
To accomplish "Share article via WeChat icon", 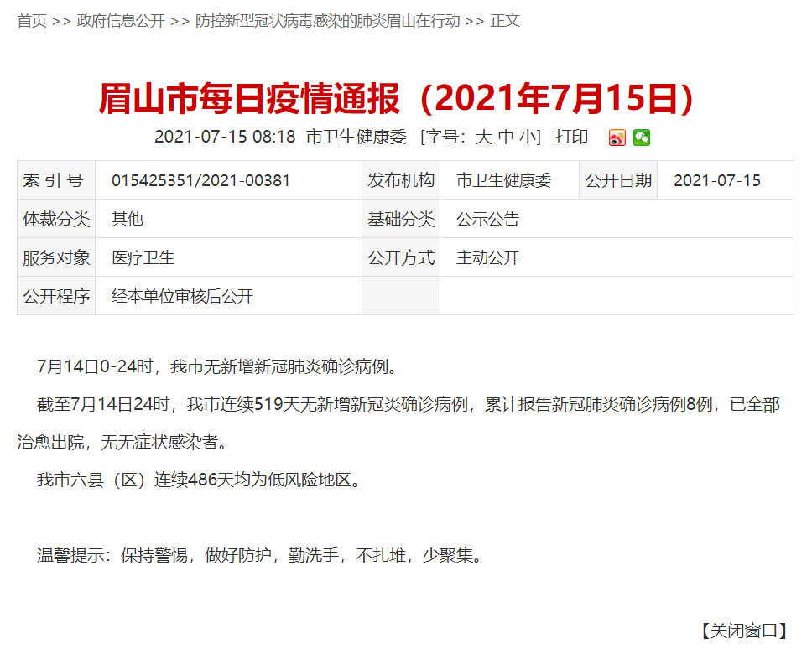I will click(642, 138).
